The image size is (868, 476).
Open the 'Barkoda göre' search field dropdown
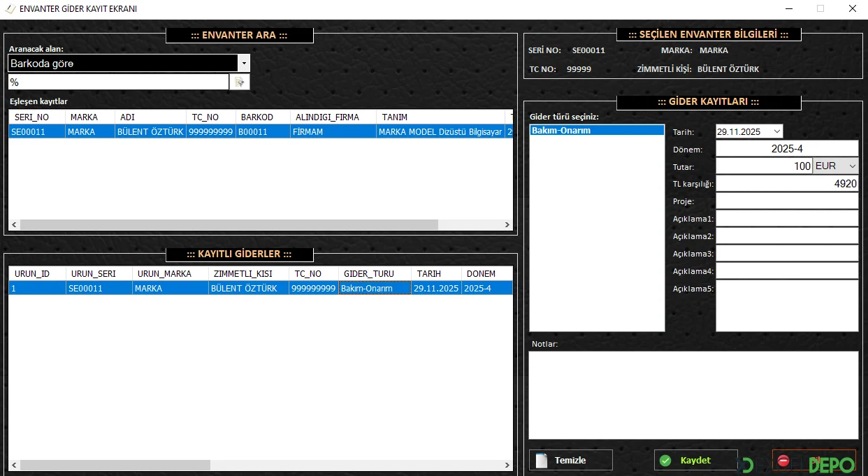(244, 64)
